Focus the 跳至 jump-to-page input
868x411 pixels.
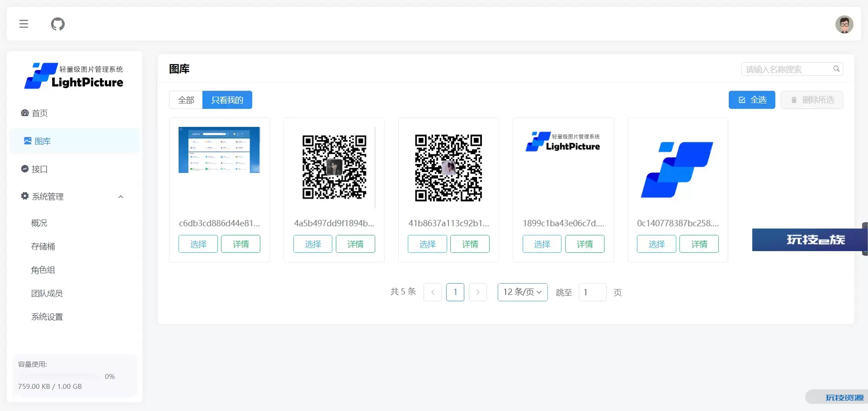(x=592, y=292)
